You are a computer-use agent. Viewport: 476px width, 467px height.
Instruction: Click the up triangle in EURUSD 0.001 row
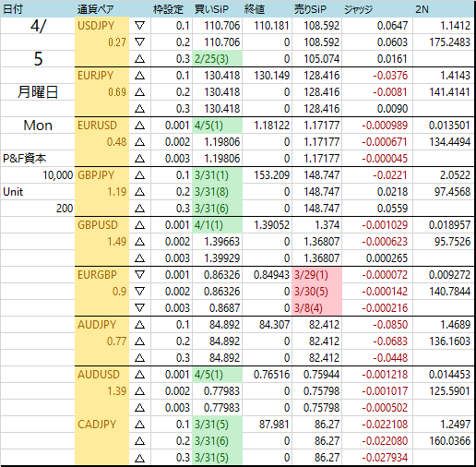[139, 126]
